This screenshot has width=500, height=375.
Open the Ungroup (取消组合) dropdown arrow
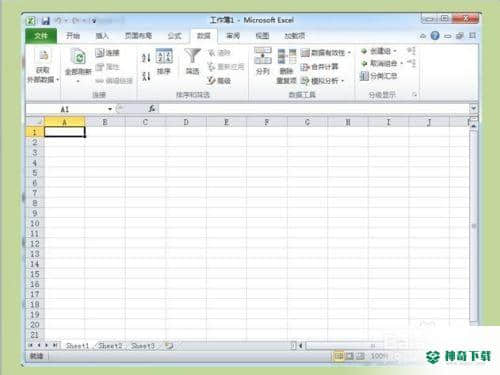(x=402, y=63)
